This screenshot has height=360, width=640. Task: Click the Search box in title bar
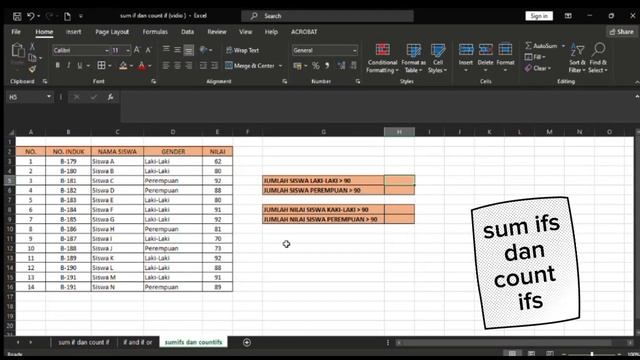[327, 16]
